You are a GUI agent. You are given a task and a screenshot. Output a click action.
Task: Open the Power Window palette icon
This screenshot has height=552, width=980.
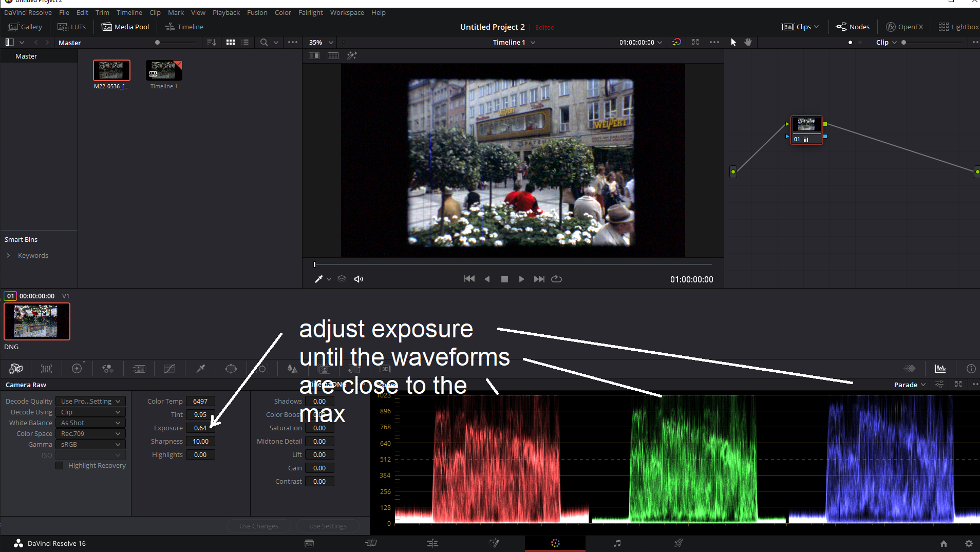[x=231, y=369]
